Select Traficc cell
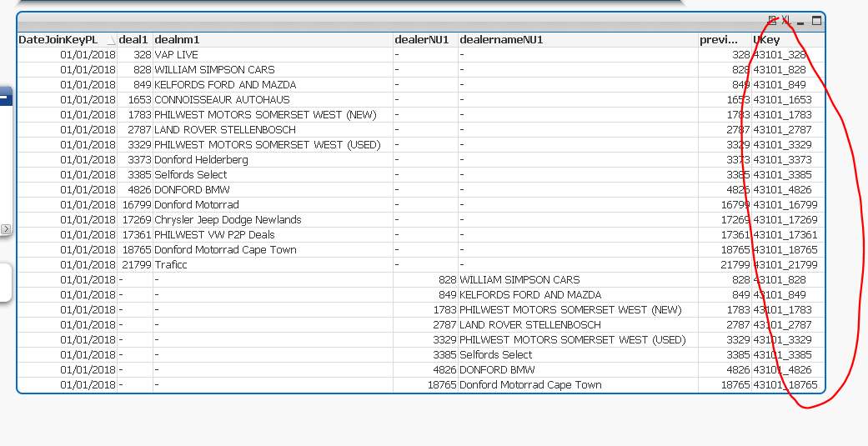This screenshot has height=446, width=868. click(170, 264)
